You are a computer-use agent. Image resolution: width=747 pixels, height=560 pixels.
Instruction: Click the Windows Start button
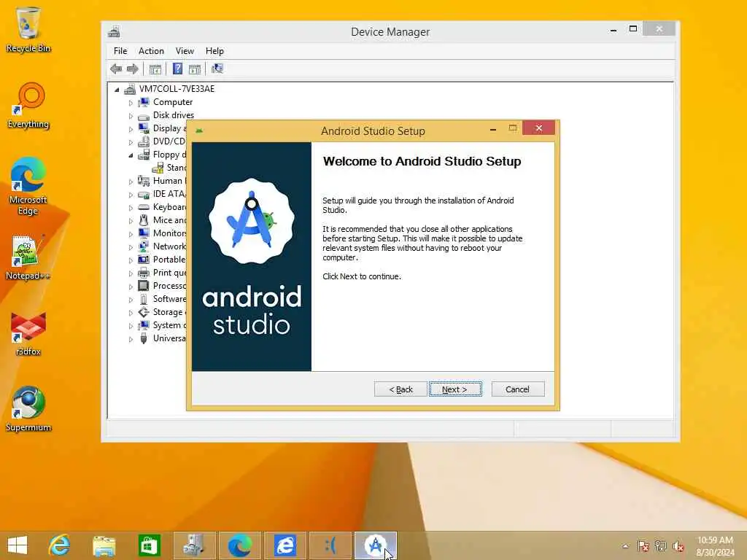click(18, 545)
